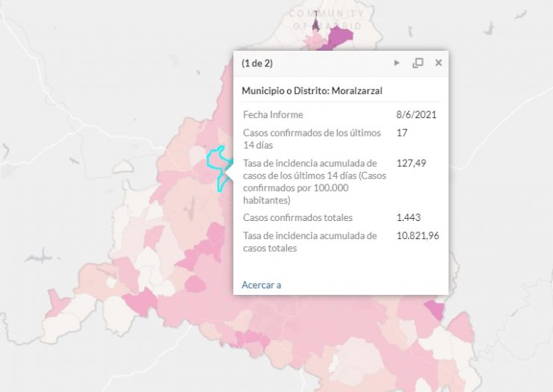Click the Fecha Informe value 8/6/2021
The height and width of the screenshot is (392, 553).
click(416, 114)
